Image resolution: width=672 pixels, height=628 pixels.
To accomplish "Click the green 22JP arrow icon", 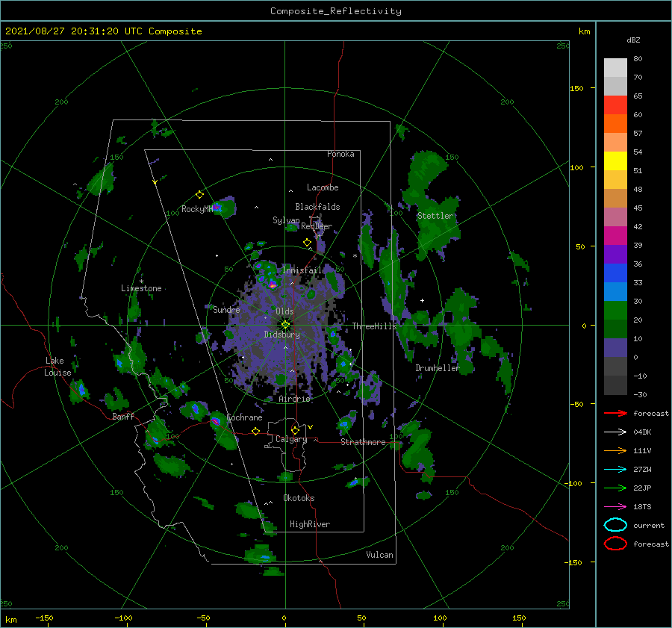I will click(615, 488).
